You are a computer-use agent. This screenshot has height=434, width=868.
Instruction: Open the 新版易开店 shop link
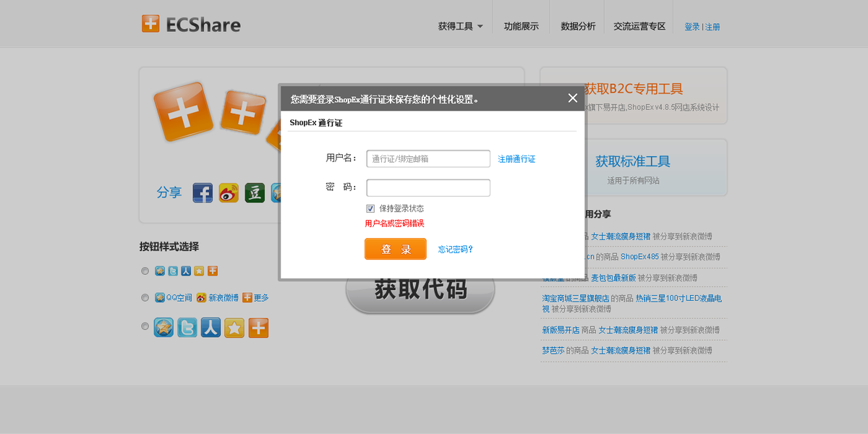click(x=561, y=330)
